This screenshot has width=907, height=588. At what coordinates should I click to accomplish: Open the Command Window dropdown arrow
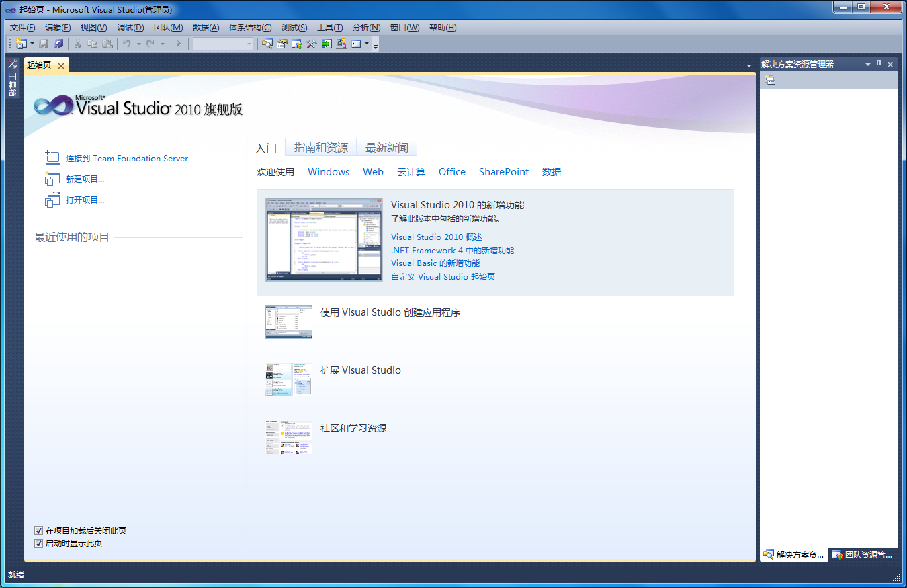click(367, 44)
